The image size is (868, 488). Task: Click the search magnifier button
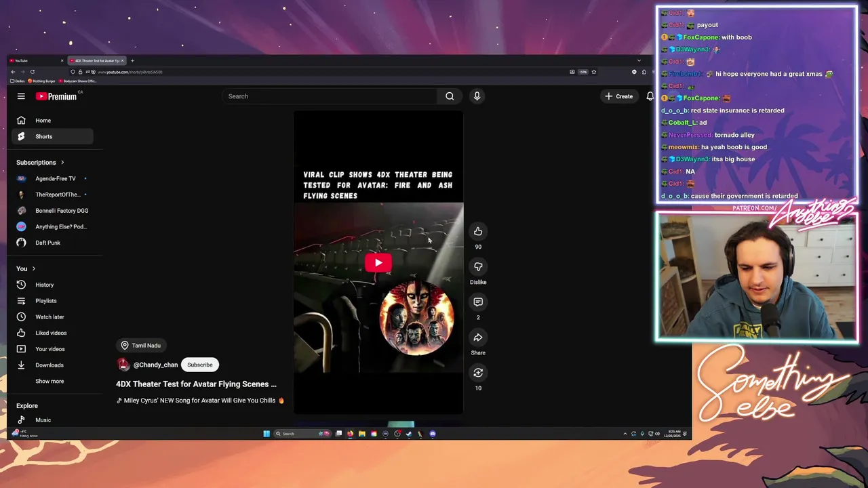[450, 96]
